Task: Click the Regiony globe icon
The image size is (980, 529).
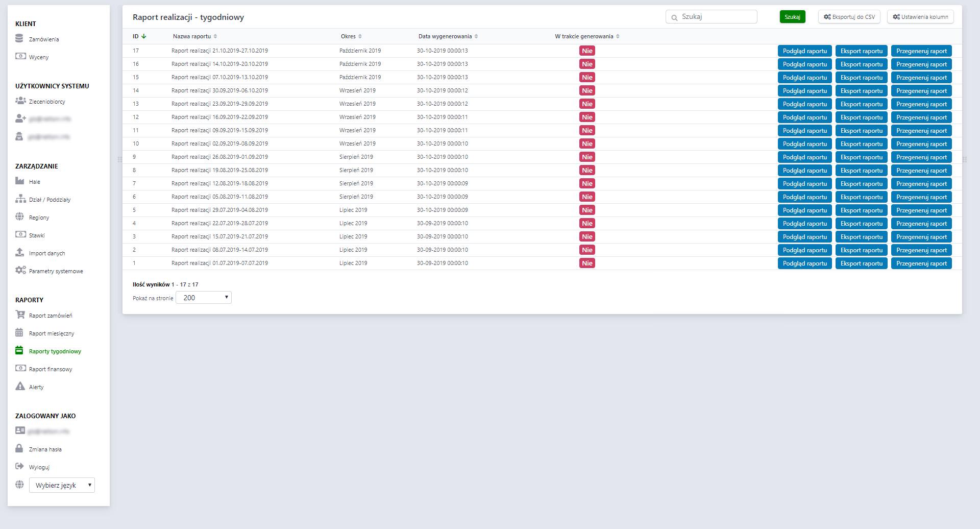Action: coord(20,217)
